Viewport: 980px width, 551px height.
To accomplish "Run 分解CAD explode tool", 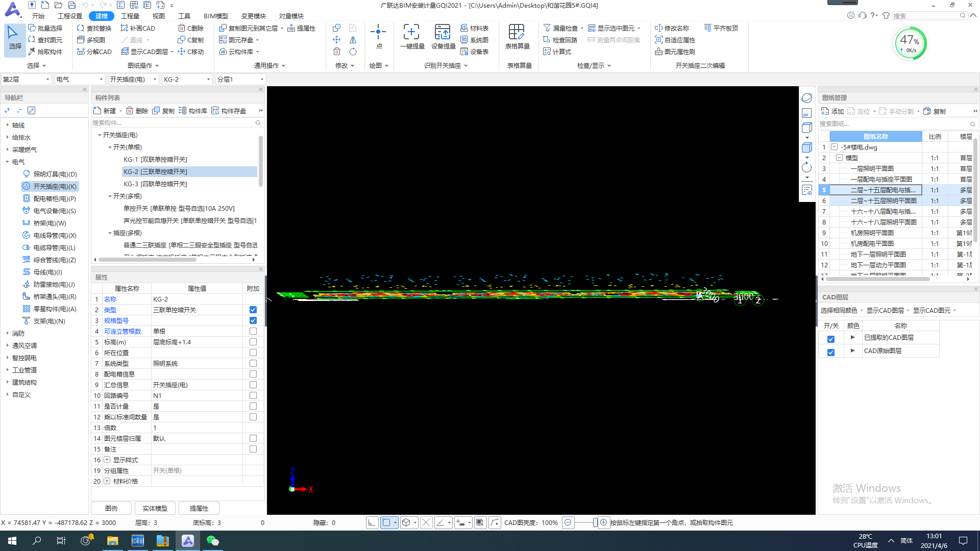I will click(x=94, y=52).
